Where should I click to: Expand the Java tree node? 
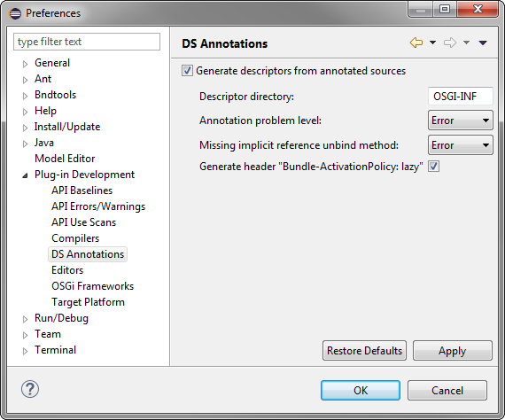coord(25,144)
